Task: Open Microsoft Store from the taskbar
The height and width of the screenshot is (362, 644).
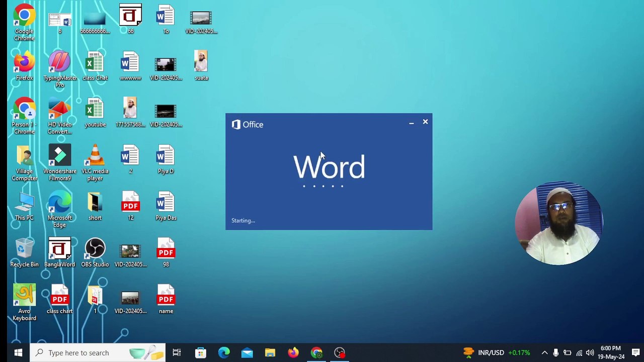Action: (200, 352)
